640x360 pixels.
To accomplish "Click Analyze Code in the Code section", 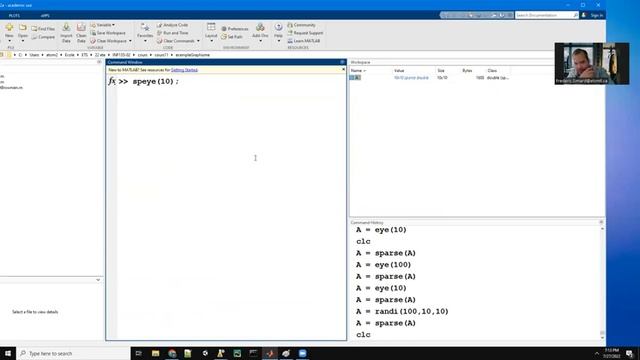I will tap(173, 25).
